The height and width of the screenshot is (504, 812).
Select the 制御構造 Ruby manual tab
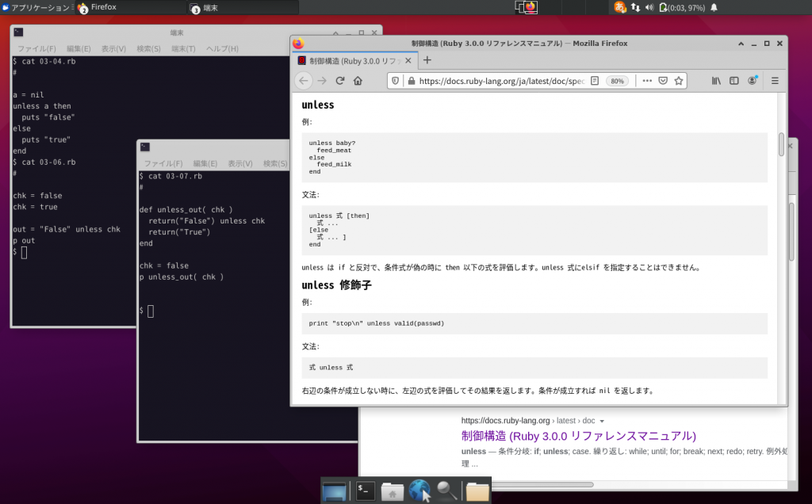coord(349,59)
